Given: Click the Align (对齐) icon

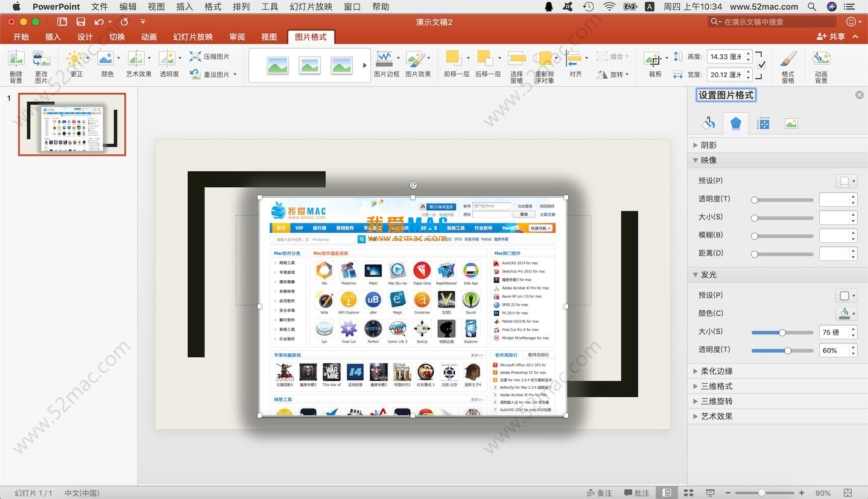Looking at the screenshot, I should [x=575, y=58].
